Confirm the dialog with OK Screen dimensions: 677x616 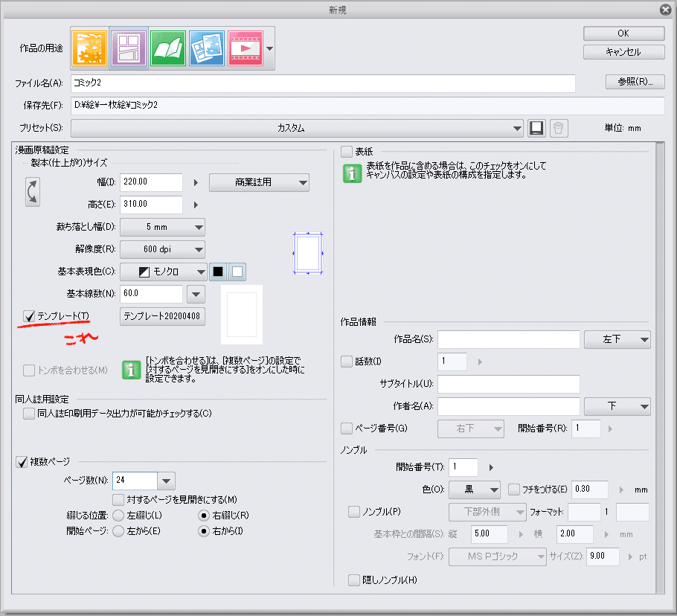624,33
